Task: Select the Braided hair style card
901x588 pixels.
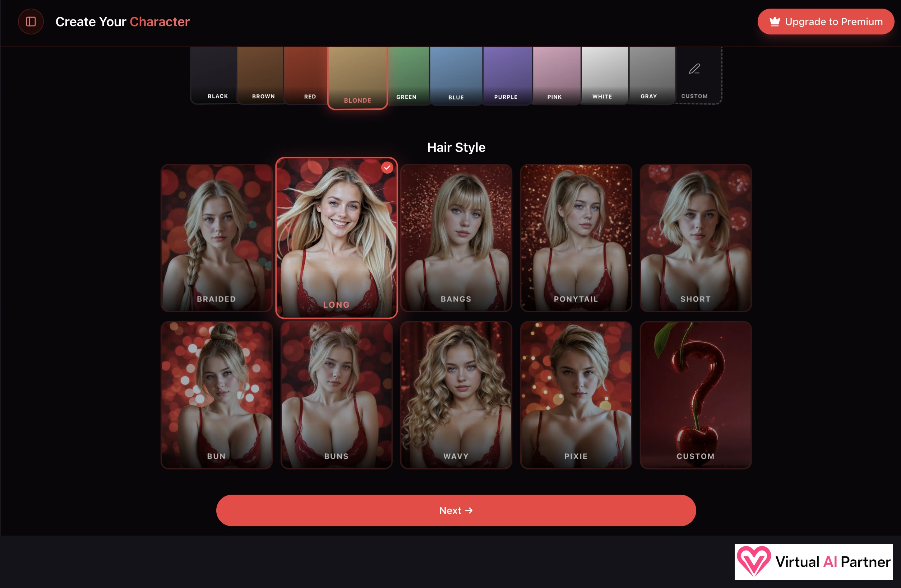Action: [x=217, y=238]
